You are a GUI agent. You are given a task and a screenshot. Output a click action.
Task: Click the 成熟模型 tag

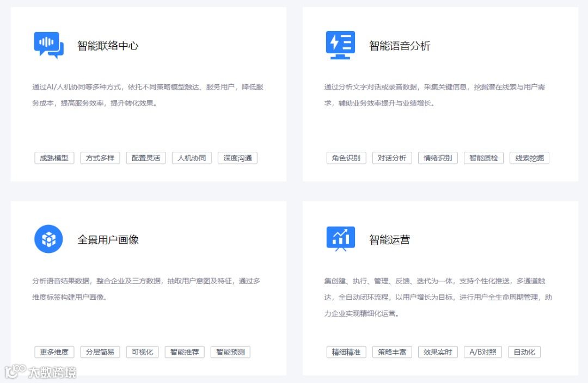click(x=54, y=158)
